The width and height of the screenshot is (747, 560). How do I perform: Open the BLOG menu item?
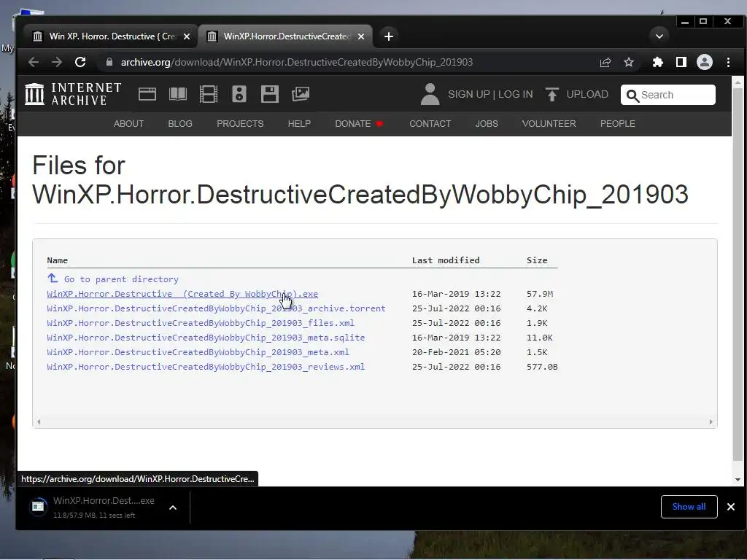(180, 124)
